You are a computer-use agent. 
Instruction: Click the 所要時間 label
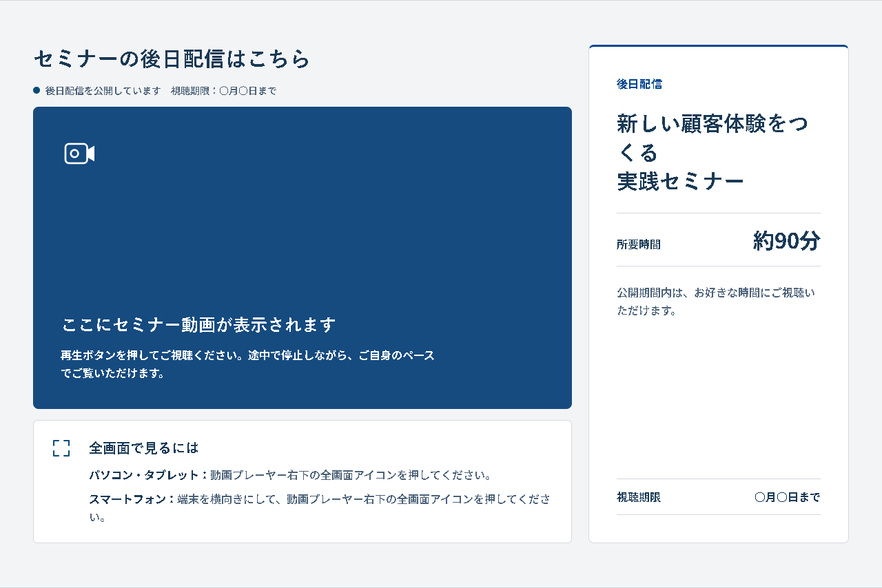[639, 244]
